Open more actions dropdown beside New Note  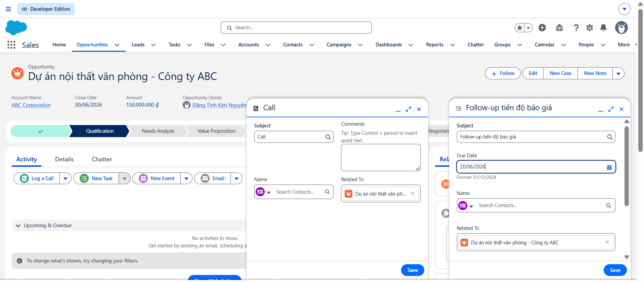618,73
